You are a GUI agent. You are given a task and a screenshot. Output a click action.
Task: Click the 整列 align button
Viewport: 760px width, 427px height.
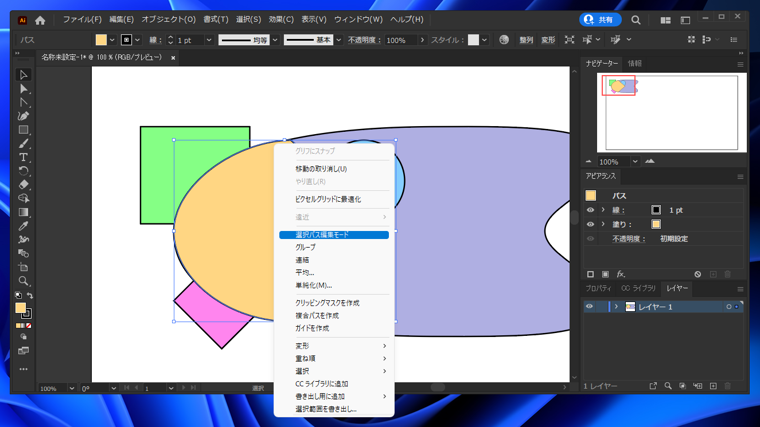coord(526,41)
